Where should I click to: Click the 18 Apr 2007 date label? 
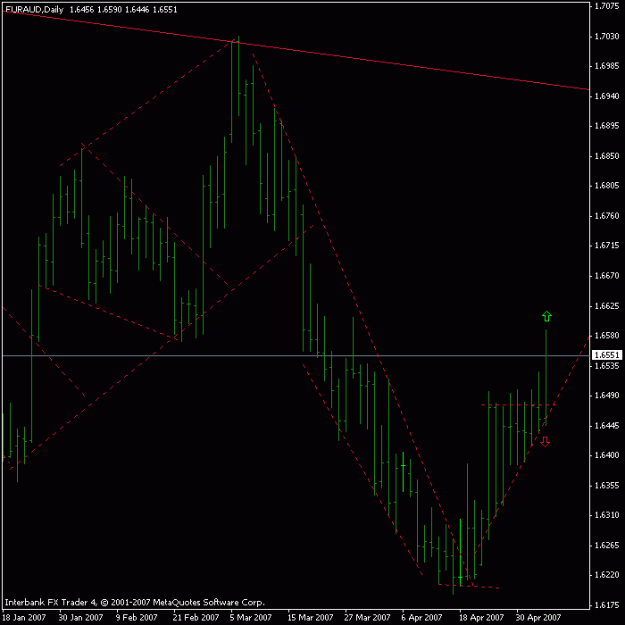point(481,617)
